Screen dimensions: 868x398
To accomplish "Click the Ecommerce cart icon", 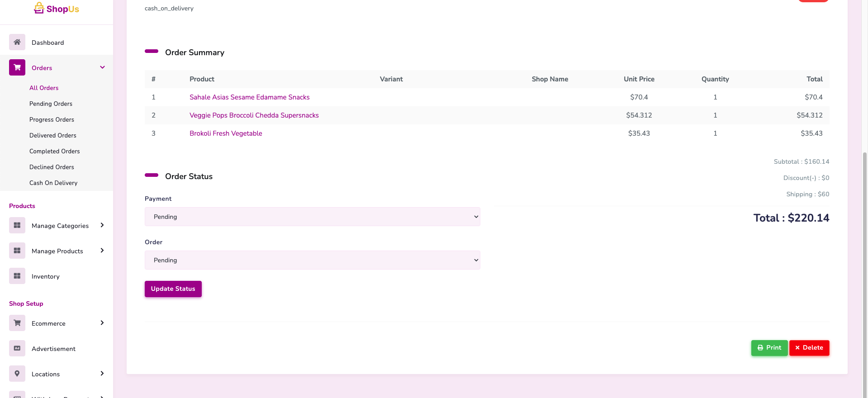I will pyautogui.click(x=17, y=323).
